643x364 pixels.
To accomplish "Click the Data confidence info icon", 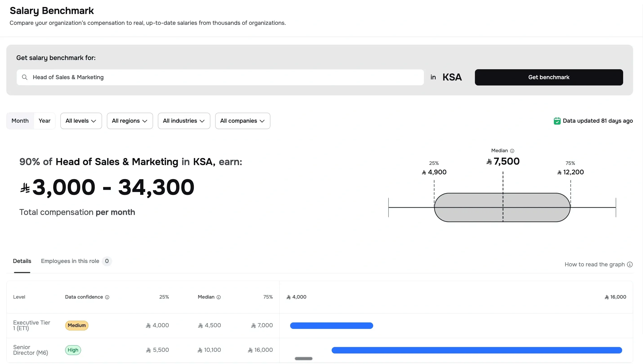I will click(x=107, y=297).
